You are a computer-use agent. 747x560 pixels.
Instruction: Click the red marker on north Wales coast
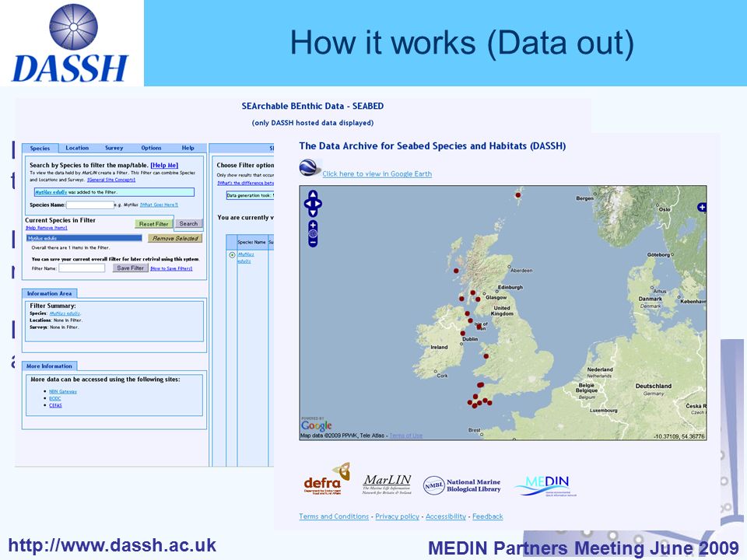(x=486, y=356)
